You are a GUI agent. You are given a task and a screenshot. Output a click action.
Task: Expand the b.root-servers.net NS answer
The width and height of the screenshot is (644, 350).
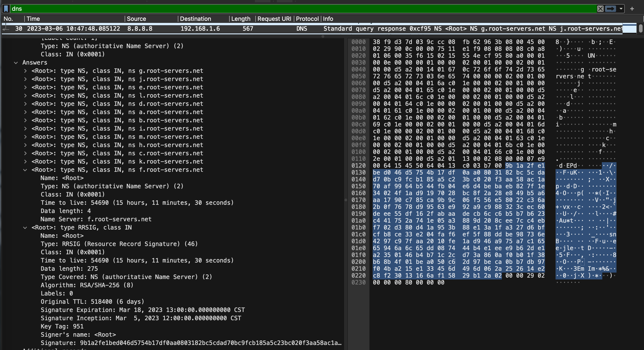click(x=25, y=120)
